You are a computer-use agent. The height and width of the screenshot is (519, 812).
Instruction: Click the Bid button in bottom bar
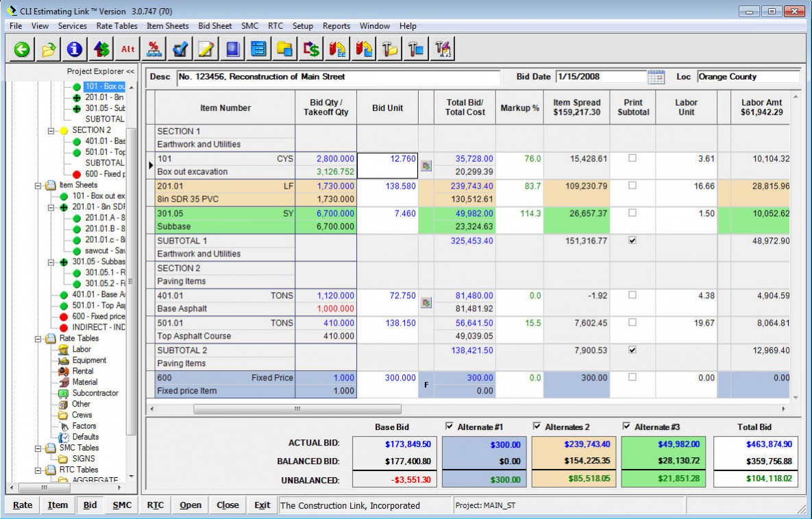click(x=90, y=505)
